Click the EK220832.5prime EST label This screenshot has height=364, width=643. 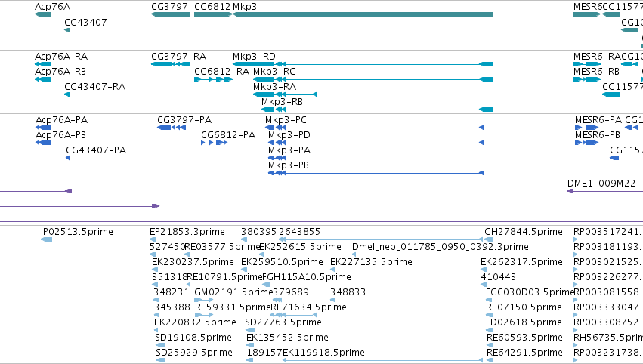tap(195, 323)
